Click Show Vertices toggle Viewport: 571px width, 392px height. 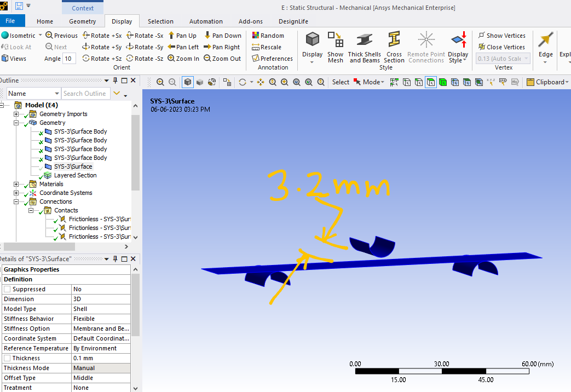(x=501, y=36)
